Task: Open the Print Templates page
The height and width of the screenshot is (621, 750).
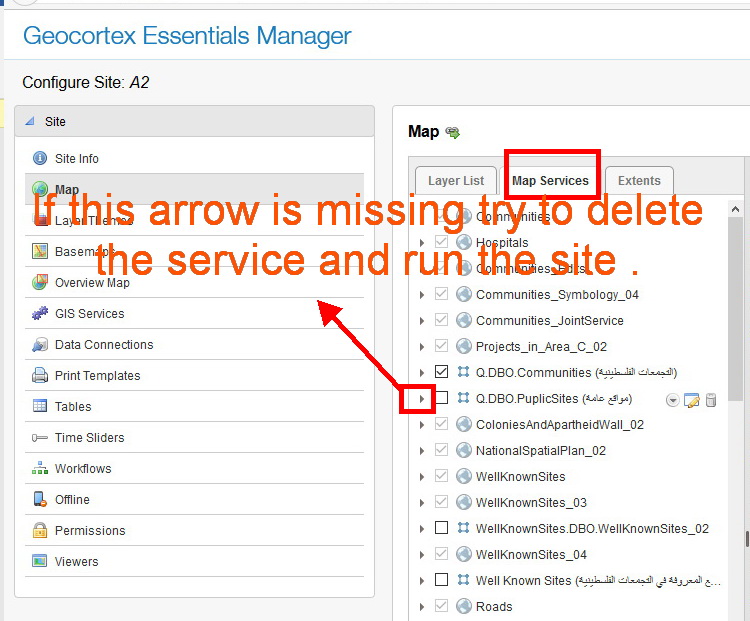Action: [x=194, y=376]
